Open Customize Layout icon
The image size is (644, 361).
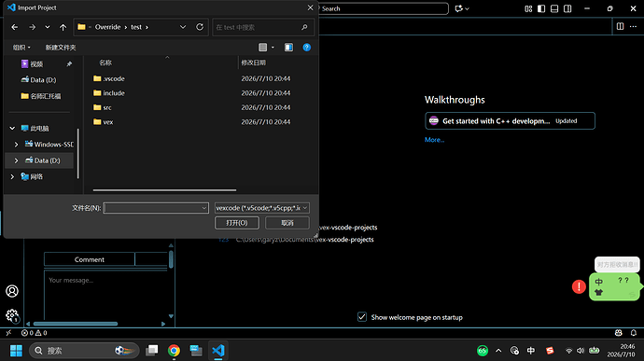pyautogui.click(x=528, y=8)
